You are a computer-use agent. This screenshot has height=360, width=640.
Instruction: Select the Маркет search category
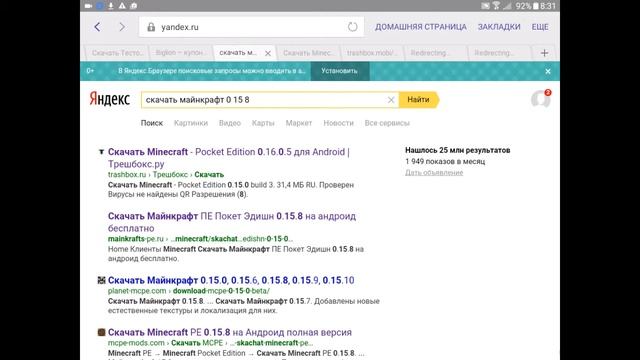[x=299, y=123]
